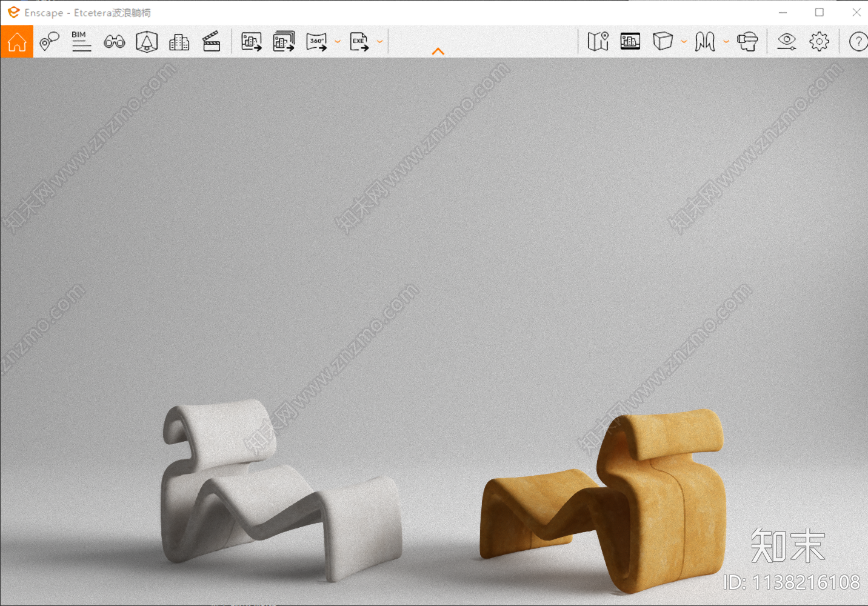Screen dimensions: 868x606
Task: Minimize the Enscape window
Action: [x=783, y=12]
